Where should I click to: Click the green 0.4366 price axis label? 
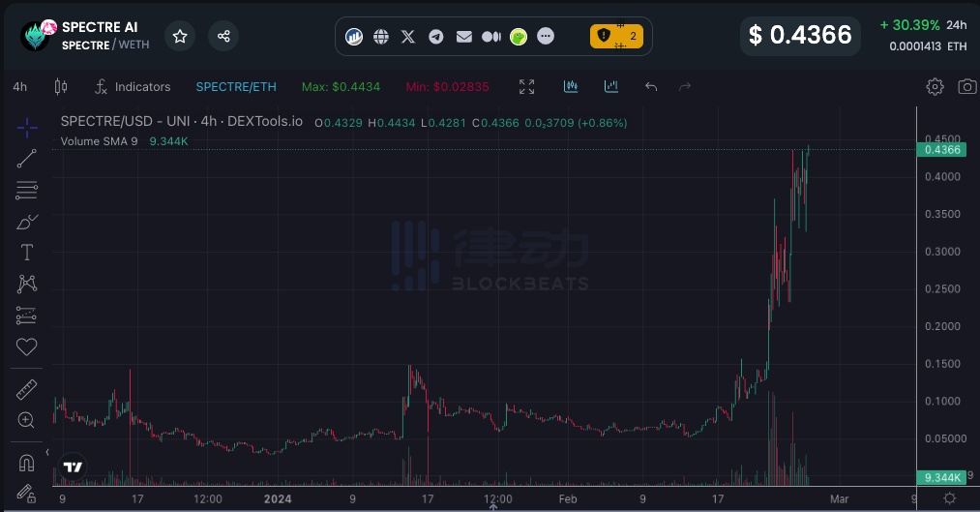click(x=942, y=149)
